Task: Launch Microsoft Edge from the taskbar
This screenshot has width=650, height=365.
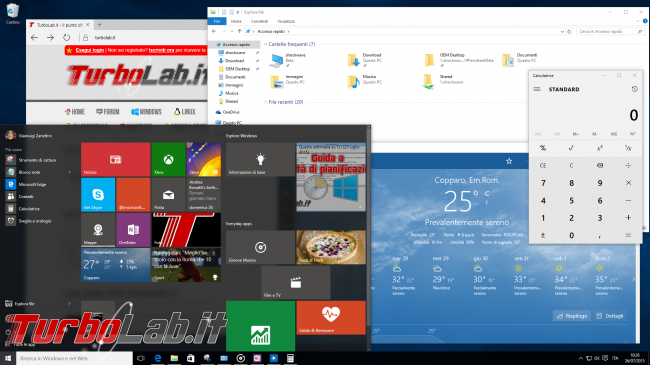Action: (158, 358)
